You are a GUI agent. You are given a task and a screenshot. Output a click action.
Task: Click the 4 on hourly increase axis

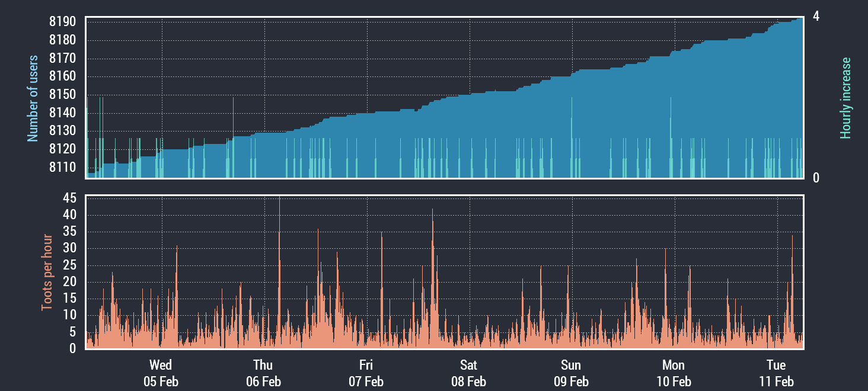[816, 17]
